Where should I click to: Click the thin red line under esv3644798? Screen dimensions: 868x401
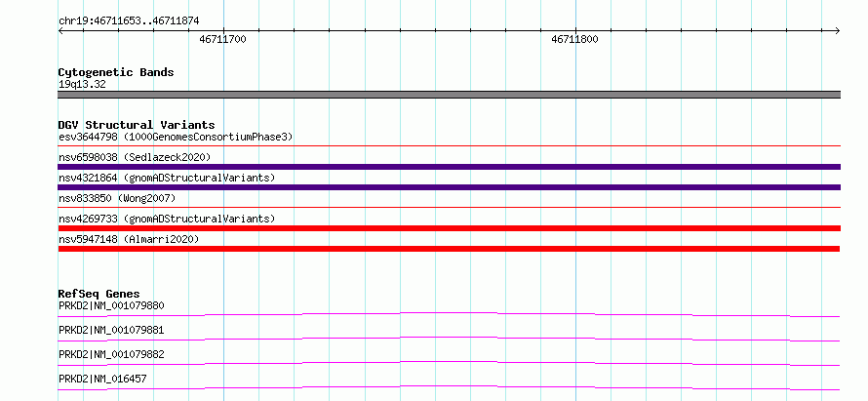click(x=449, y=145)
